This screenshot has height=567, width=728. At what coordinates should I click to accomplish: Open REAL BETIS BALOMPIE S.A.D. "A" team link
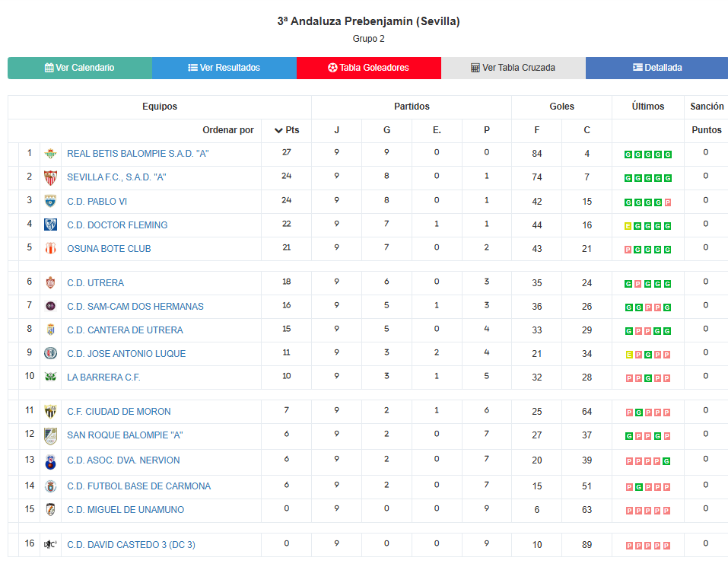click(138, 154)
